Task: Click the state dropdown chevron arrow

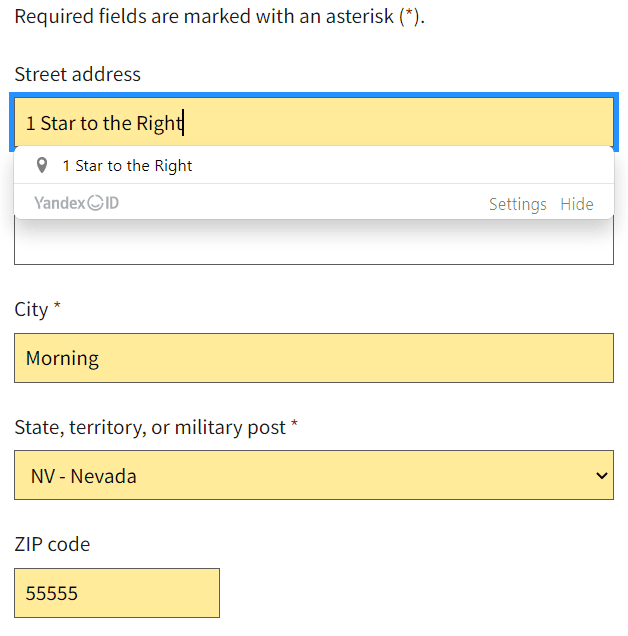Action: tap(602, 475)
